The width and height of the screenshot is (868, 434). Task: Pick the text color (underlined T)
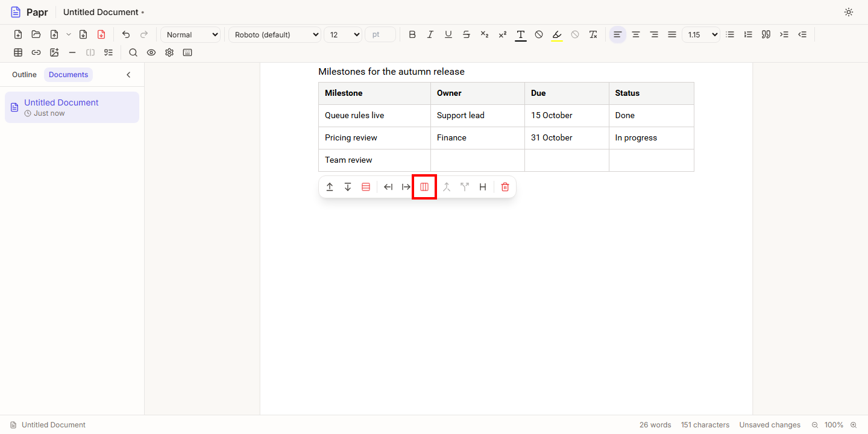pyautogui.click(x=521, y=34)
